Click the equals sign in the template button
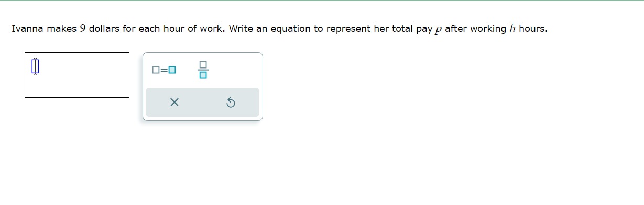The height and width of the screenshot is (205, 644). [164, 70]
